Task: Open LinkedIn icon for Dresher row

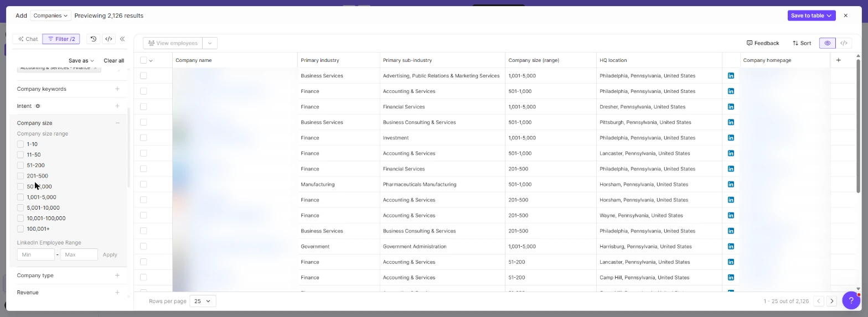Action: point(731,106)
